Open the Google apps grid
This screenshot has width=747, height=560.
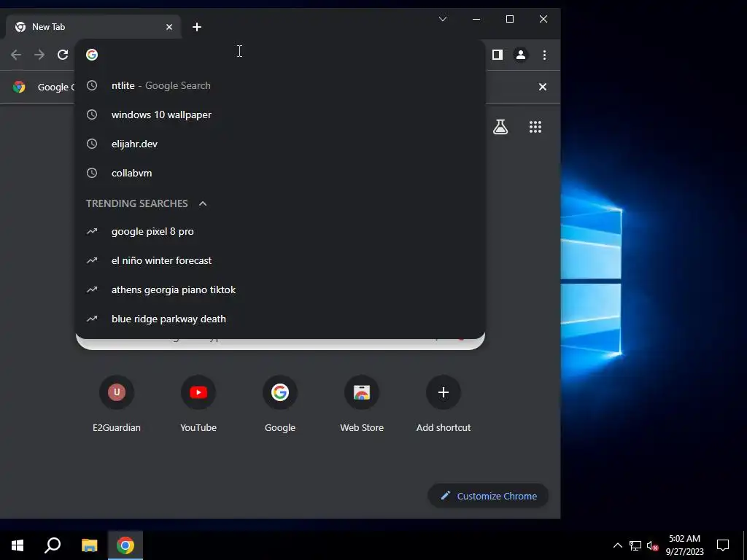tap(535, 127)
